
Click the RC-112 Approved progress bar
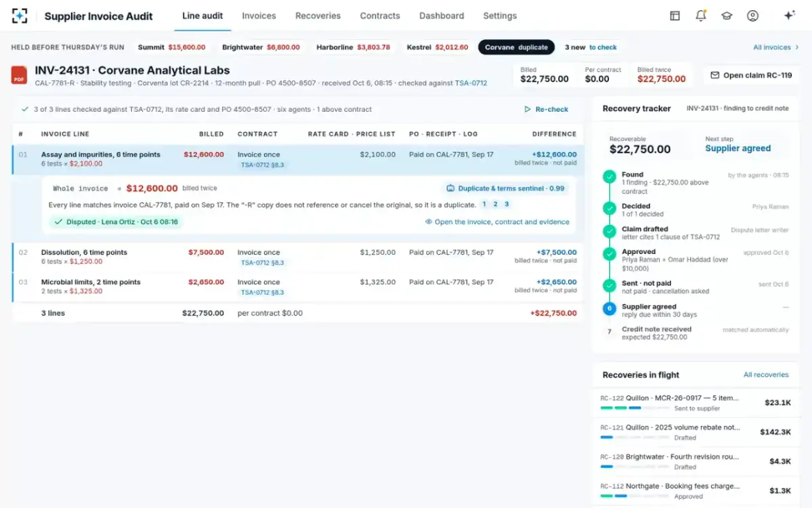point(634,496)
